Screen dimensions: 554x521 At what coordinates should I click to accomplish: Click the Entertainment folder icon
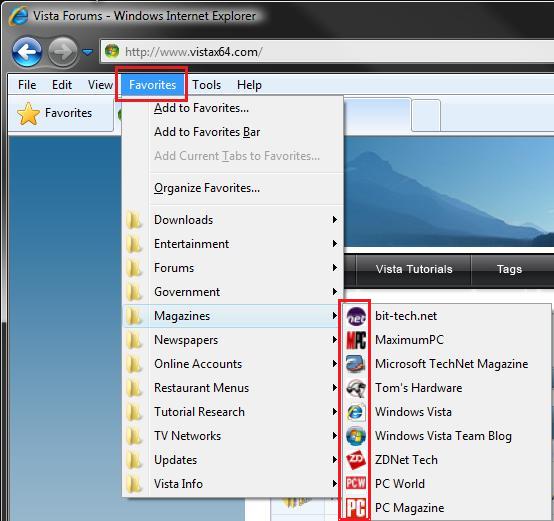[x=134, y=244]
